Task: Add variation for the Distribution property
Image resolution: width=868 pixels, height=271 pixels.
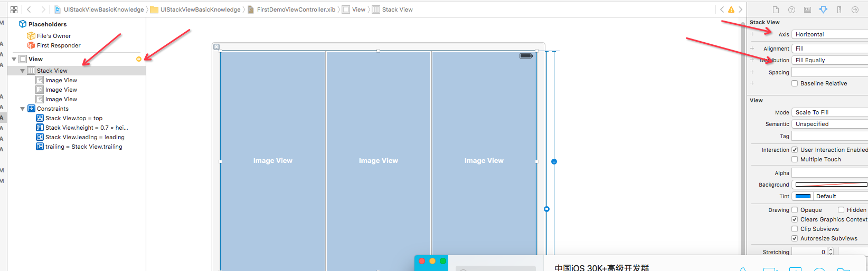Action: click(x=752, y=60)
